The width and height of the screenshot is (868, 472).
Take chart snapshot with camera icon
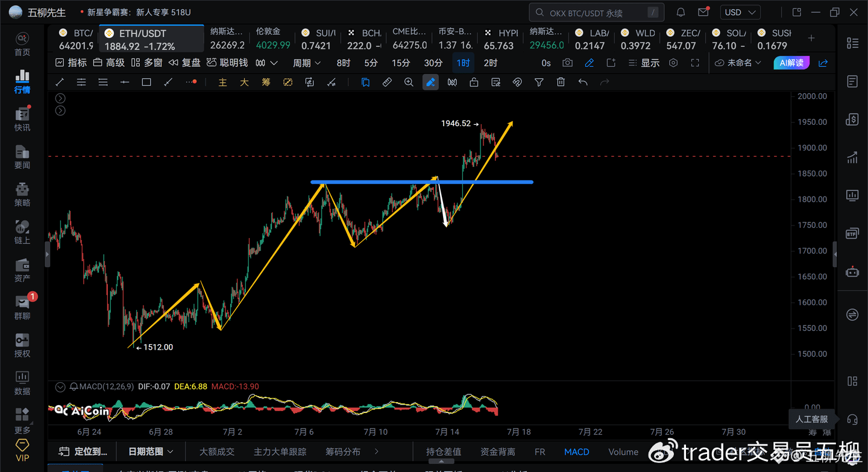pos(567,63)
